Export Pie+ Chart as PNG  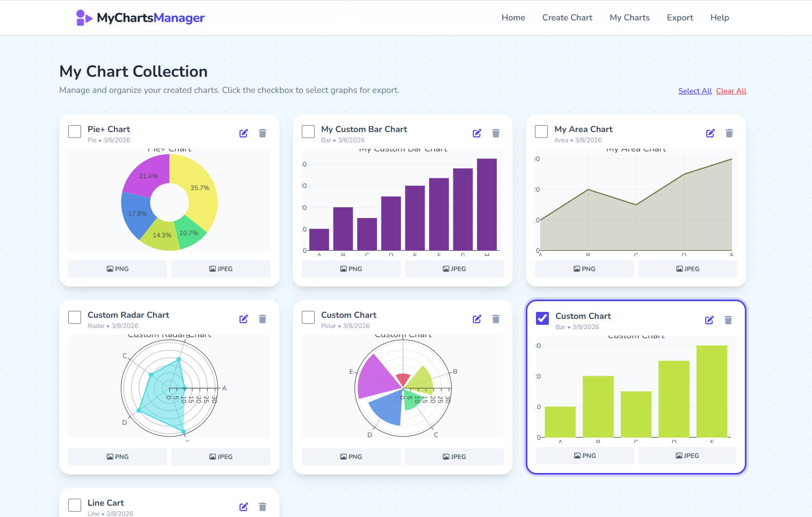point(117,268)
